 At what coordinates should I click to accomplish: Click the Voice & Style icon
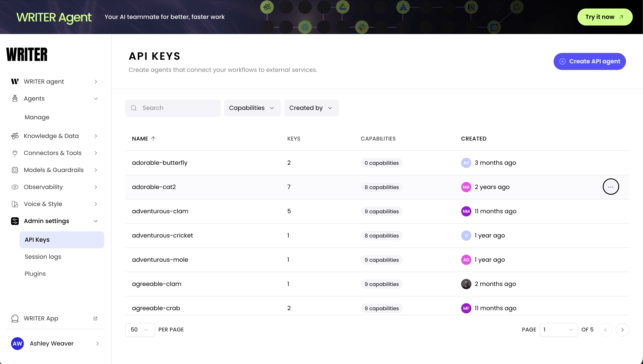point(15,204)
